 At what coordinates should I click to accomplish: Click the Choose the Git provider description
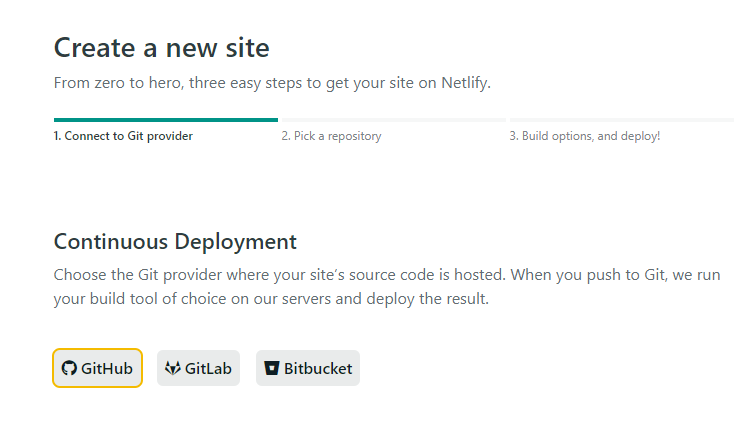tap(387, 286)
